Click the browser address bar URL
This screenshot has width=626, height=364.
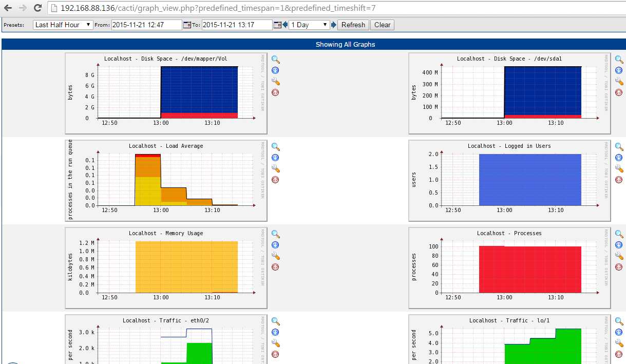[218, 8]
